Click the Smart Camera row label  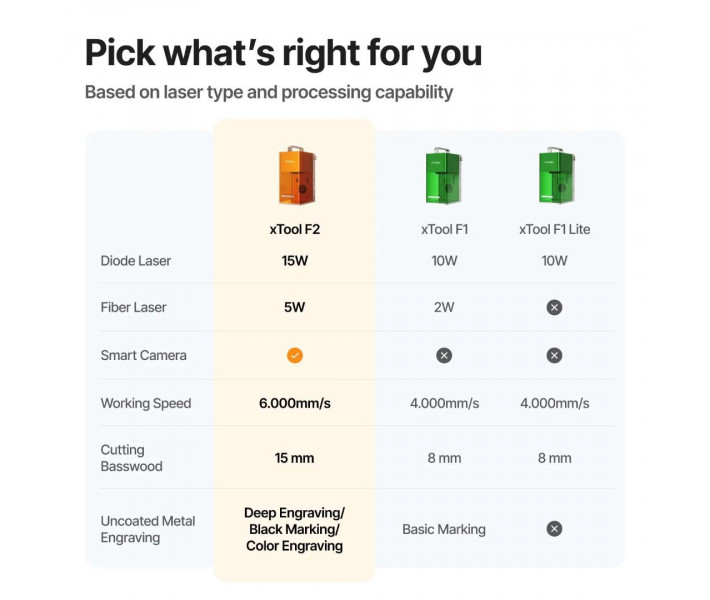point(143,355)
